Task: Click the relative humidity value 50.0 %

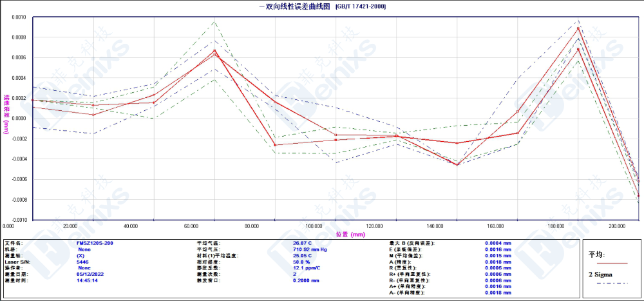Action: pyautogui.click(x=301, y=262)
